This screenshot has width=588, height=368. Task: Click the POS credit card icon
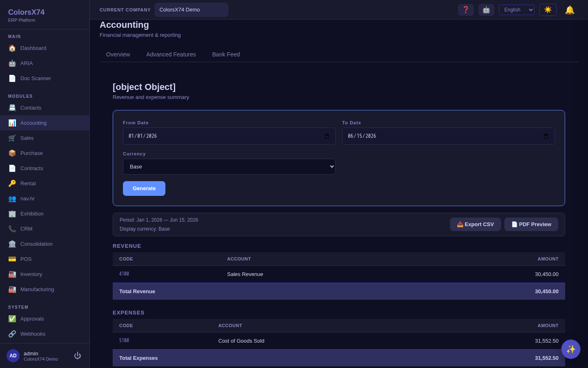coord(12,259)
